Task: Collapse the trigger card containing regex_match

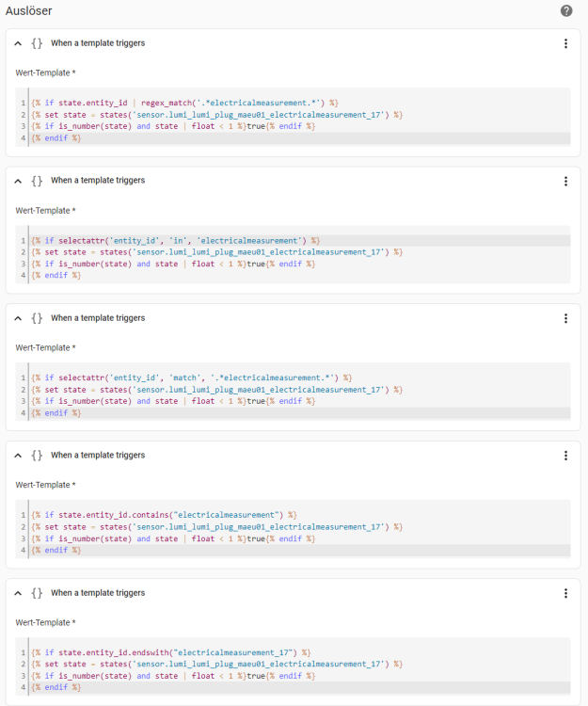Action: click(18, 43)
